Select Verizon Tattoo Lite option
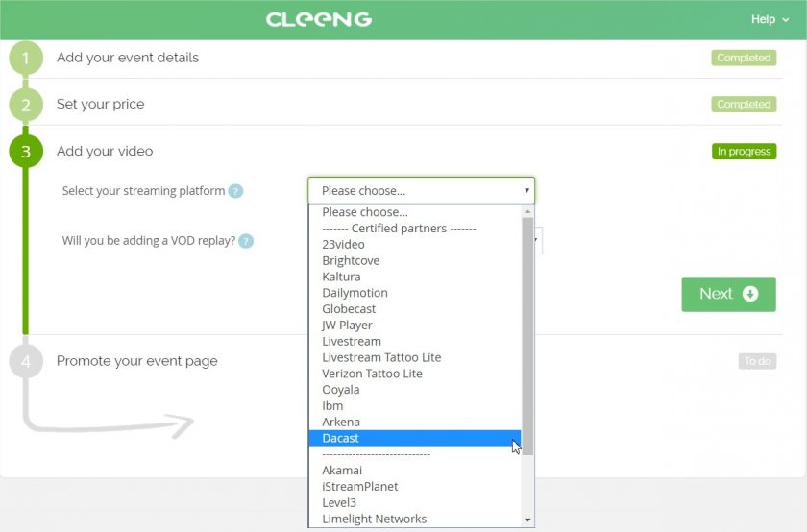This screenshot has height=532, width=807. [x=415, y=373]
